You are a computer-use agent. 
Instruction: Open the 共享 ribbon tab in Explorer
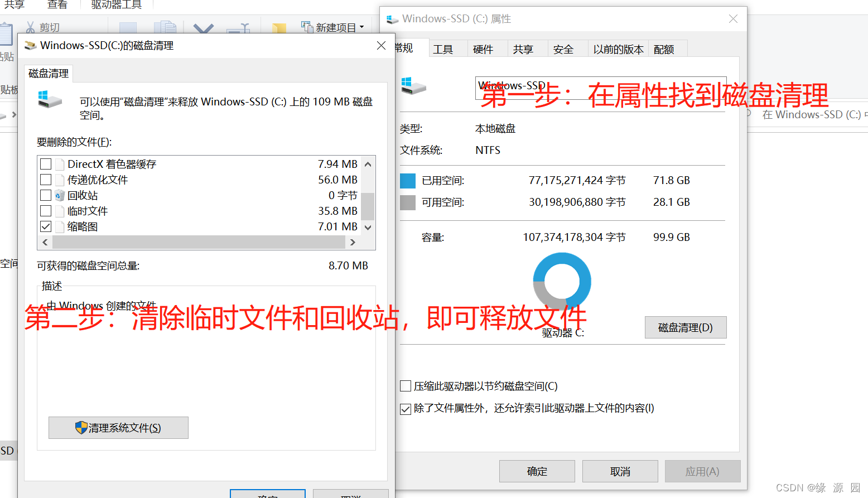[15, 5]
